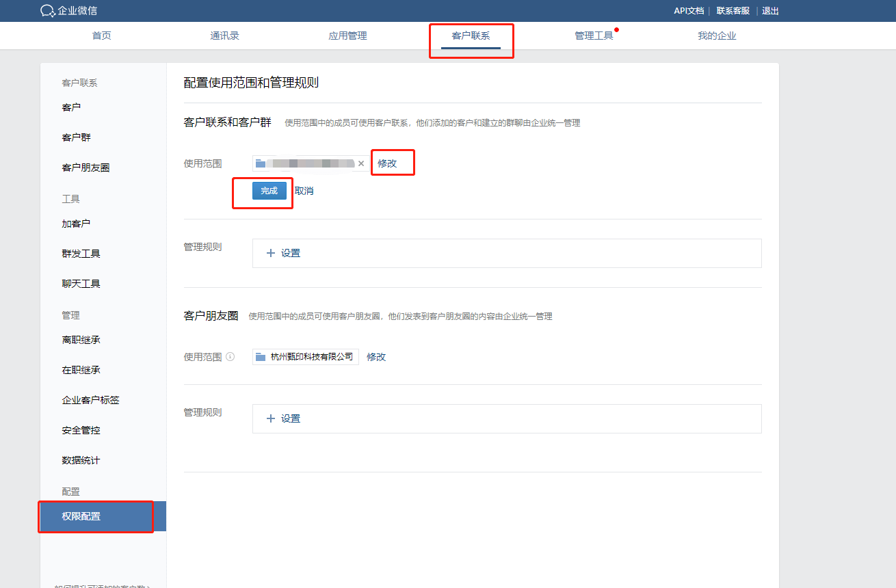Open 客户 in the sidebar

click(x=71, y=107)
